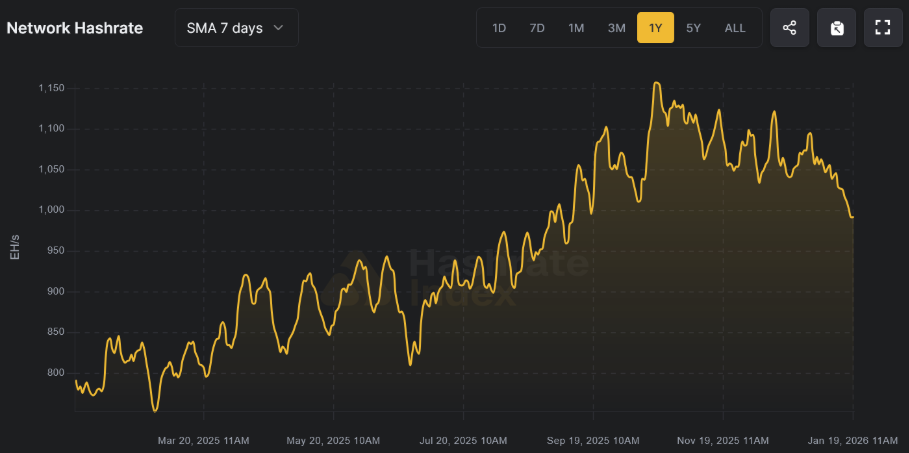Open the SMA 7 days dropdown
909x453 pixels.
(236, 28)
